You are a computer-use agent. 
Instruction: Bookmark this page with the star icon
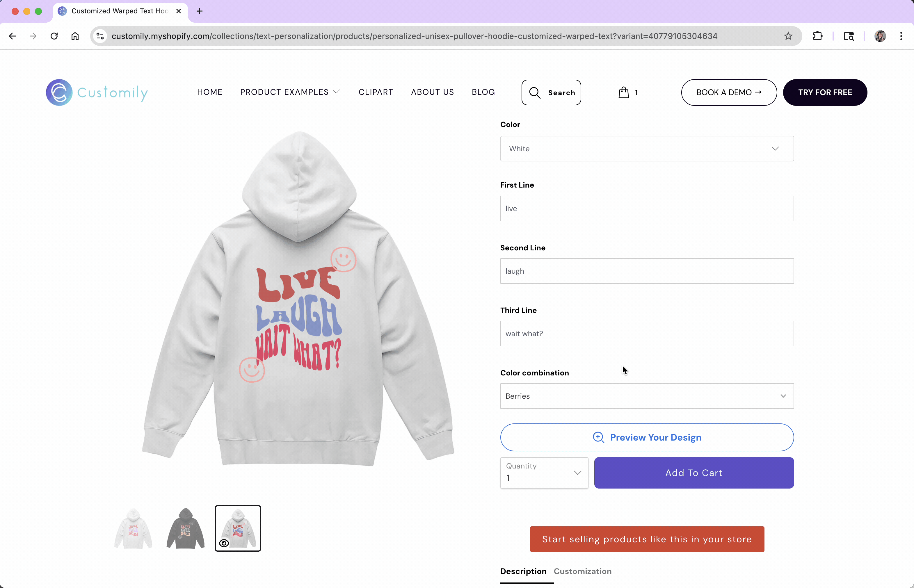(x=788, y=36)
